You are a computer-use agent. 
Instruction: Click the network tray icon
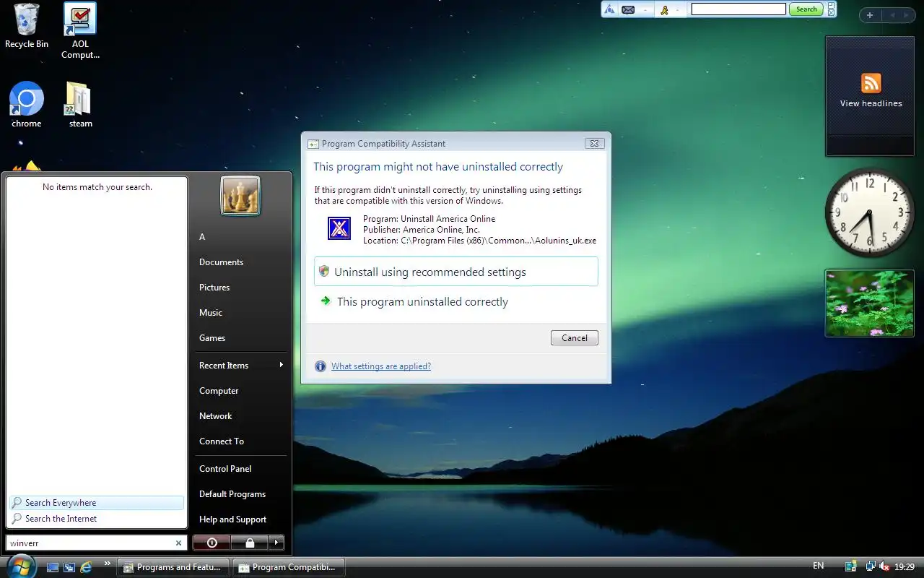point(871,566)
